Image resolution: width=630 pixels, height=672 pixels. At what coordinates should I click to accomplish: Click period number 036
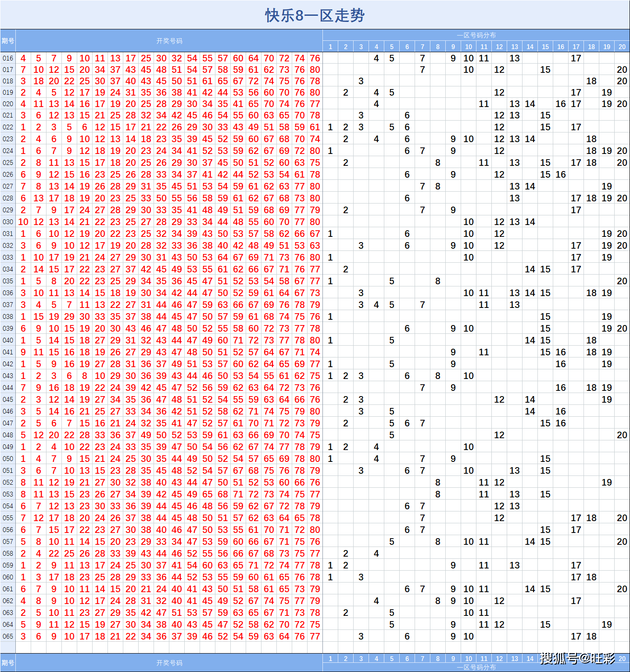tap(8, 293)
